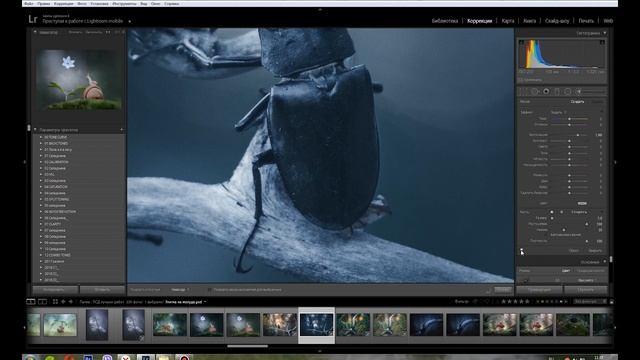The width and height of the screenshot is (640, 360).
Task: Hide the left panel via edge arrow
Action: tap(25, 162)
